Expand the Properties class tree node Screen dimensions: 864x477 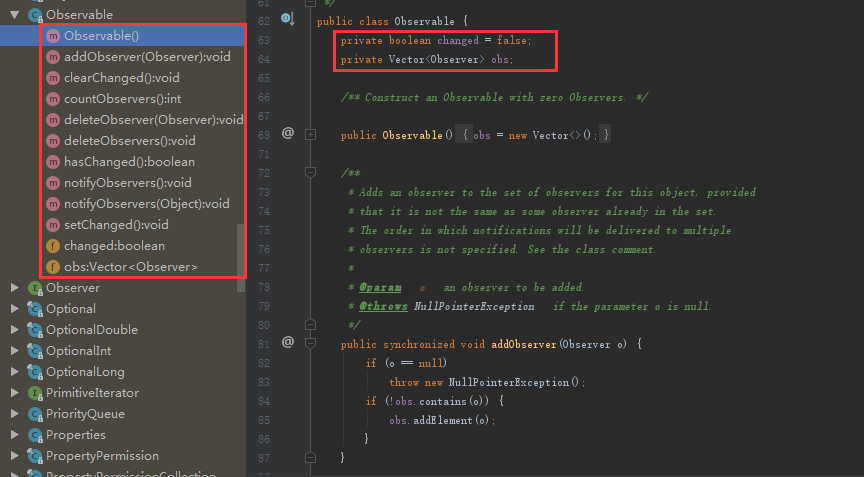[x=15, y=435]
